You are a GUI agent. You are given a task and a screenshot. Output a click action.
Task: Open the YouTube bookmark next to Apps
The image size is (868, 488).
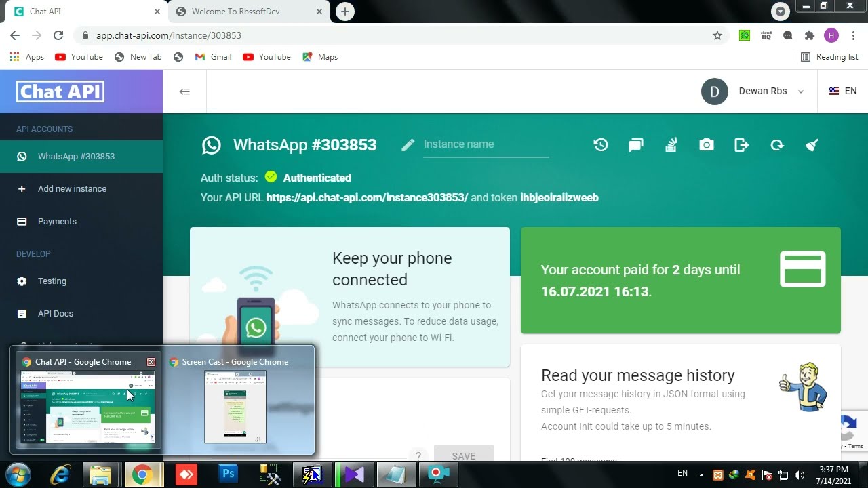tap(79, 57)
